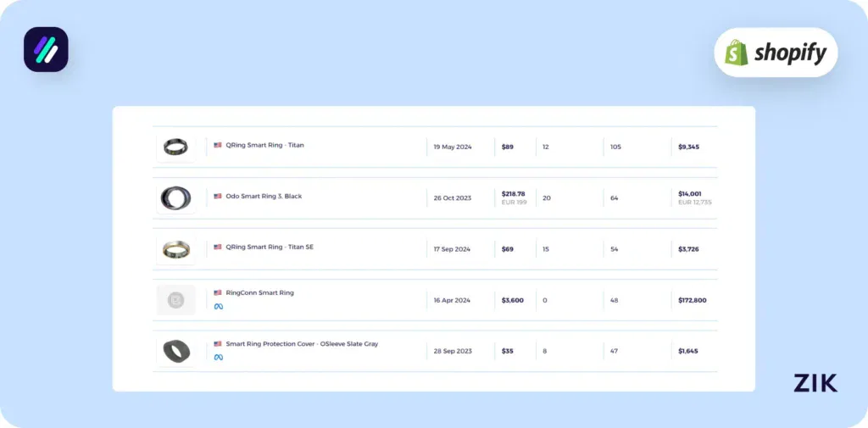Select the date 28 Sep 2023

coord(453,351)
